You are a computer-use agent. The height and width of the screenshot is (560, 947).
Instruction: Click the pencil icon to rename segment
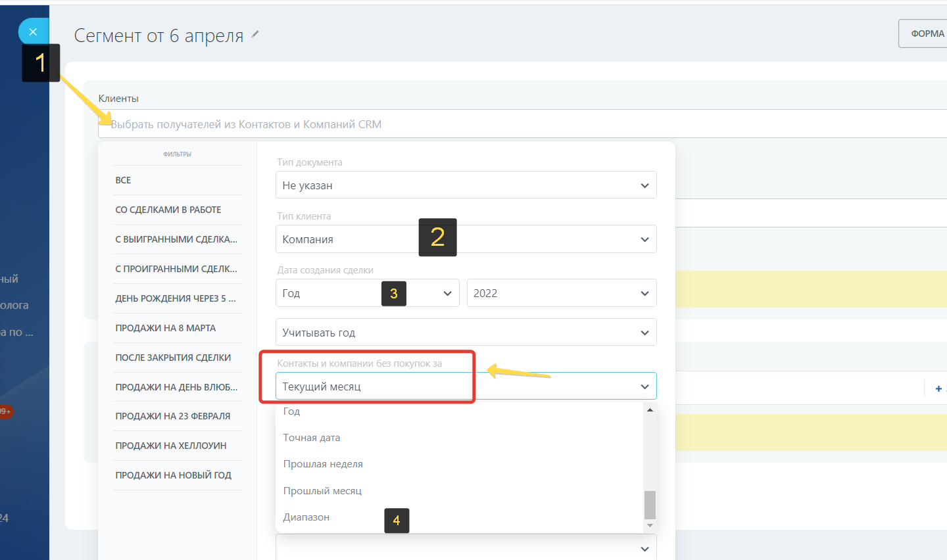(255, 34)
